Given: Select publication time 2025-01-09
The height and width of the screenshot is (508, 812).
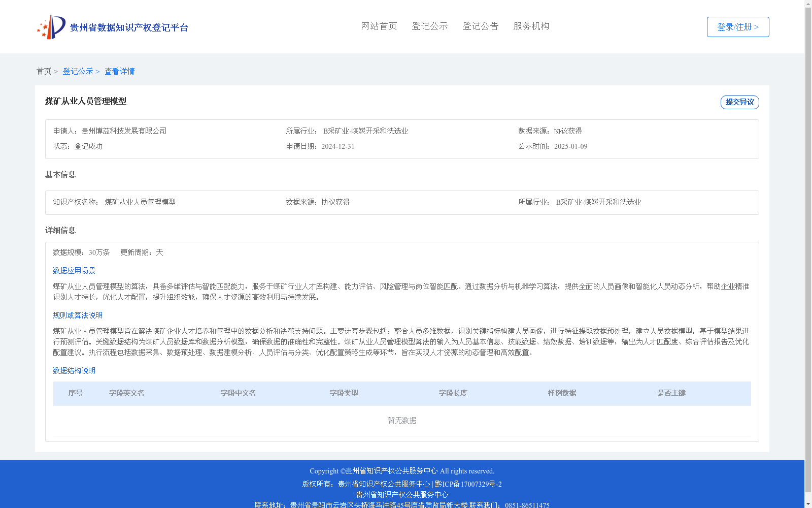Looking at the screenshot, I should [x=570, y=146].
